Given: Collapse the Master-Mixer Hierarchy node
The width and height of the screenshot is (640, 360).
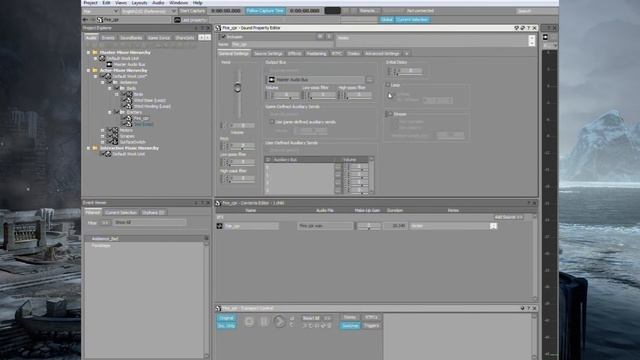Looking at the screenshot, I should coord(88,53).
